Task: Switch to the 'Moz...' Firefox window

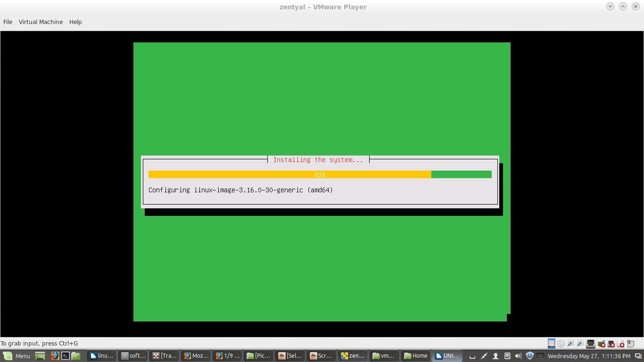Action: click(x=196, y=356)
